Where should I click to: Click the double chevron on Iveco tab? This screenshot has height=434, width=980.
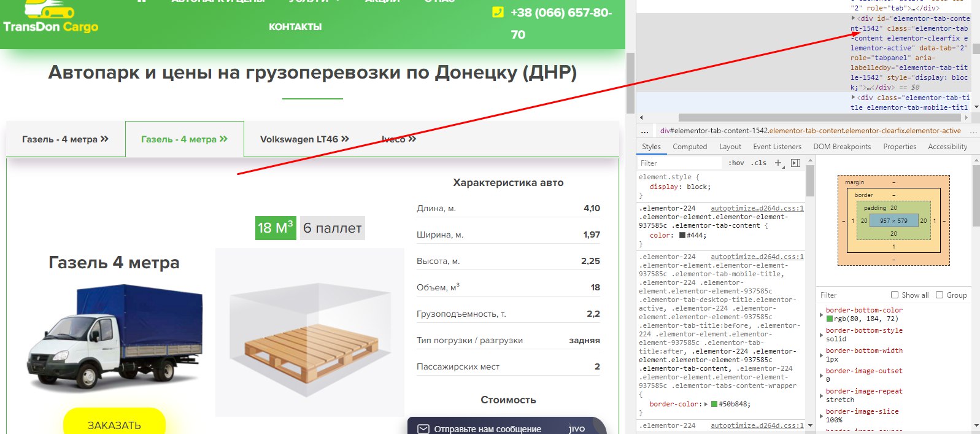(412, 139)
